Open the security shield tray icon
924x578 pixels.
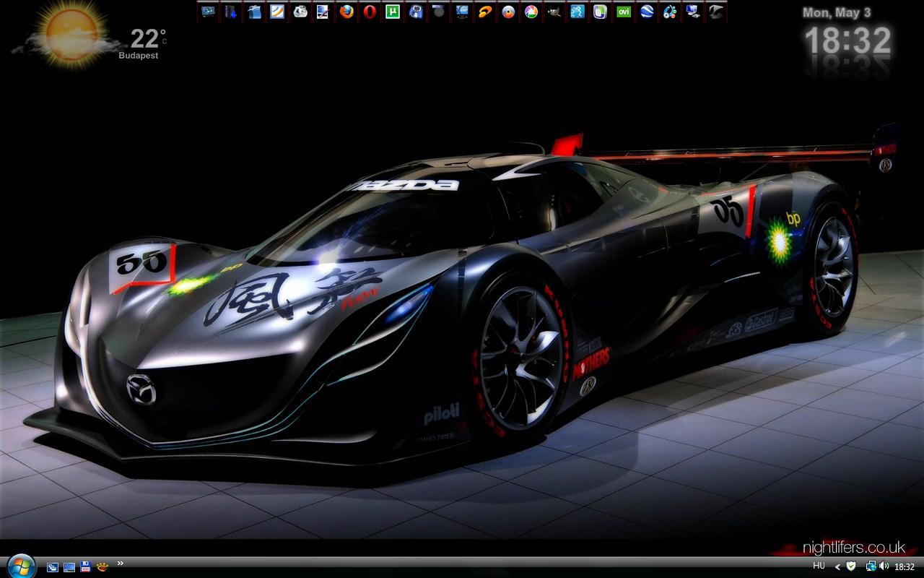click(851, 566)
